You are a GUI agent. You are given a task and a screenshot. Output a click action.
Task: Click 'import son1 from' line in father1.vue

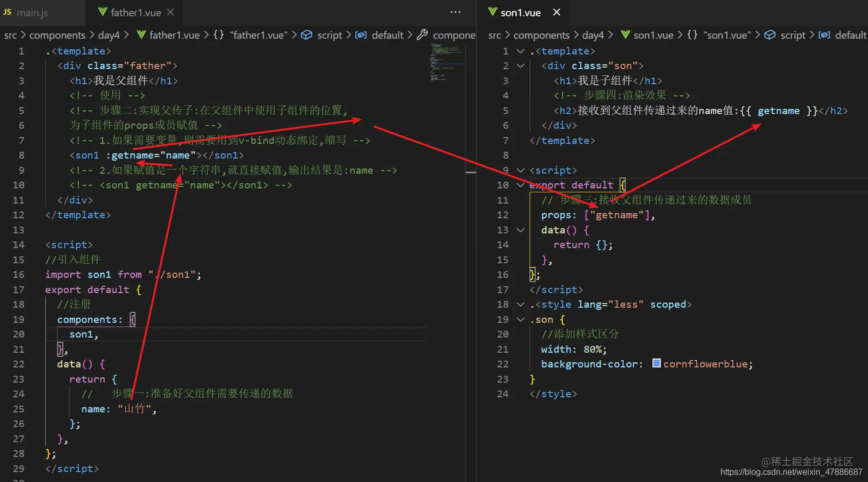click(x=123, y=275)
